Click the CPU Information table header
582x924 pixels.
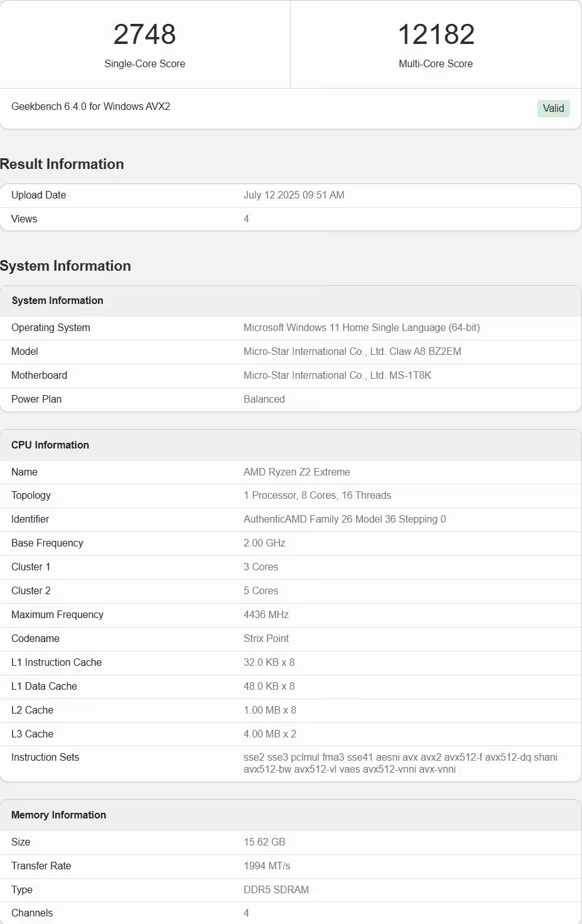coord(291,445)
